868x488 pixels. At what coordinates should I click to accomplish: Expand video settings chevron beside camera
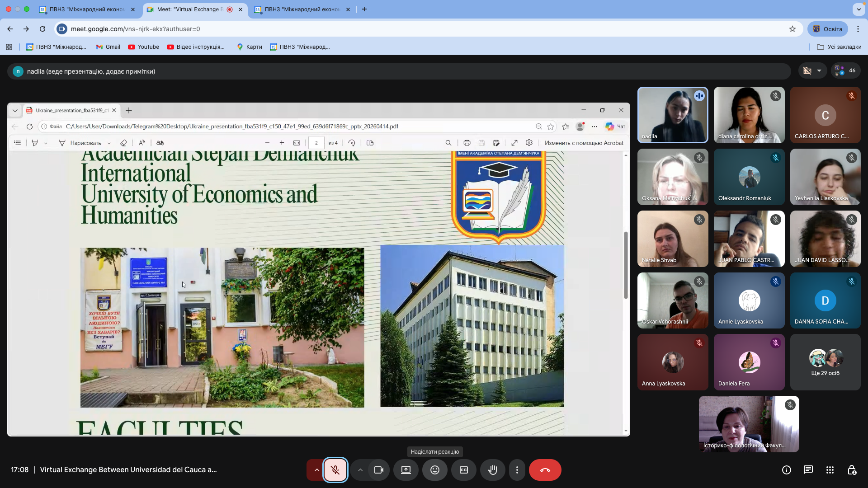(360, 470)
